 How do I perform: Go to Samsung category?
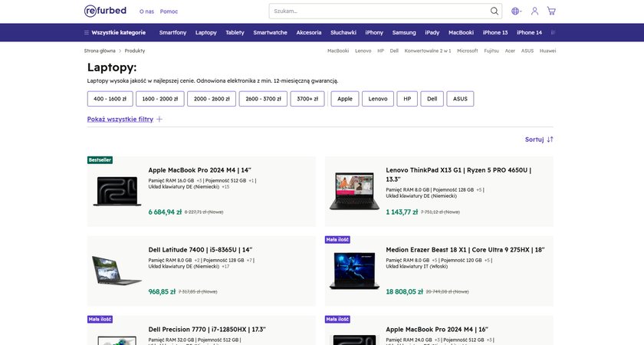tap(404, 32)
